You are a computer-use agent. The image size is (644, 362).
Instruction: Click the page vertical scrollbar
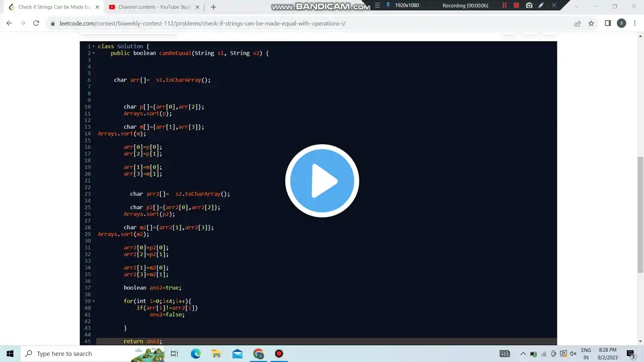pos(640,215)
